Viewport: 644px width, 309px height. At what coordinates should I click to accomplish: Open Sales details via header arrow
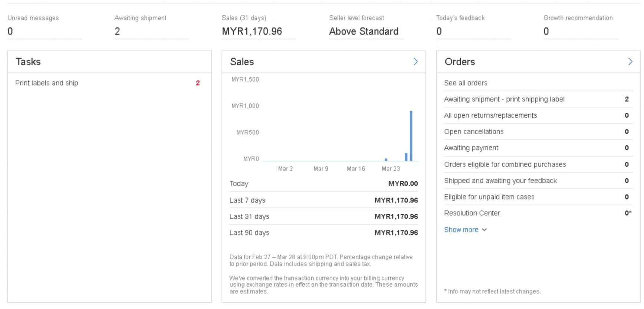click(415, 62)
